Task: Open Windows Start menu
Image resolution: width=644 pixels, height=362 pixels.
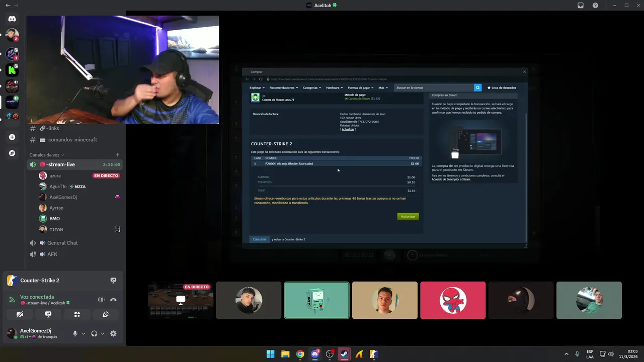Action: tap(270, 354)
